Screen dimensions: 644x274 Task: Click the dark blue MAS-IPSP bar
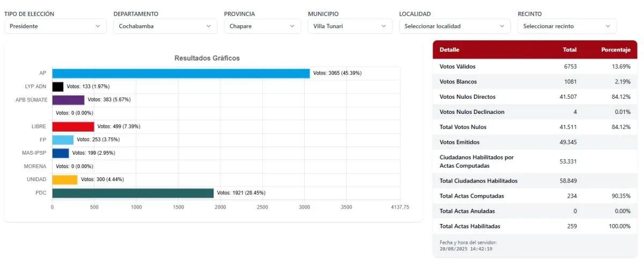coord(61,153)
